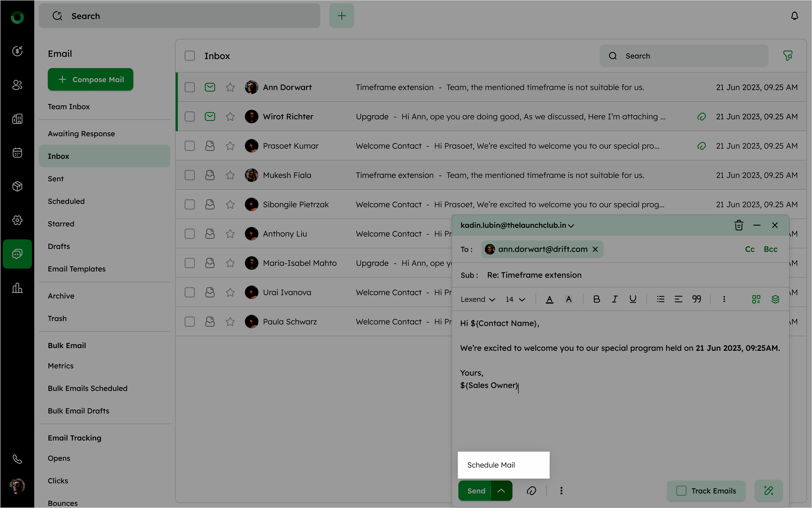
Task: Open the font size 14 dropdown
Action: point(515,299)
